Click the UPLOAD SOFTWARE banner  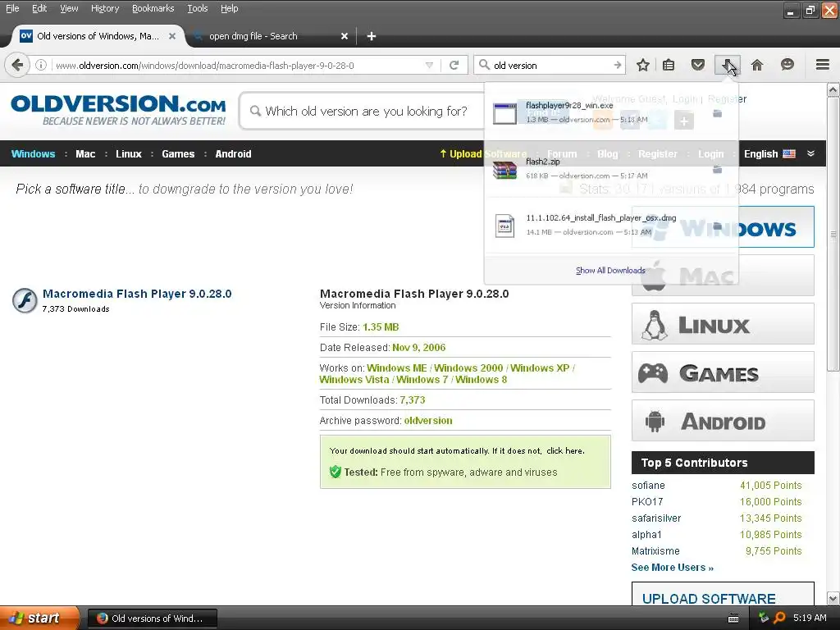pos(723,594)
